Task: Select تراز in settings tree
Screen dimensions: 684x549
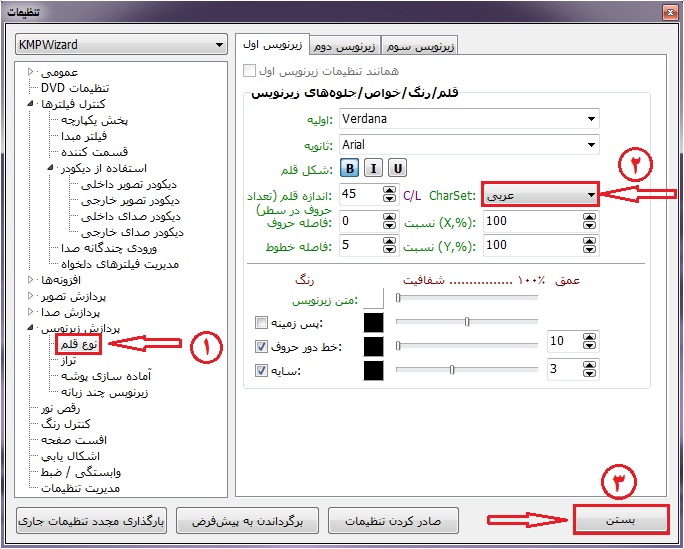Action: (x=69, y=360)
